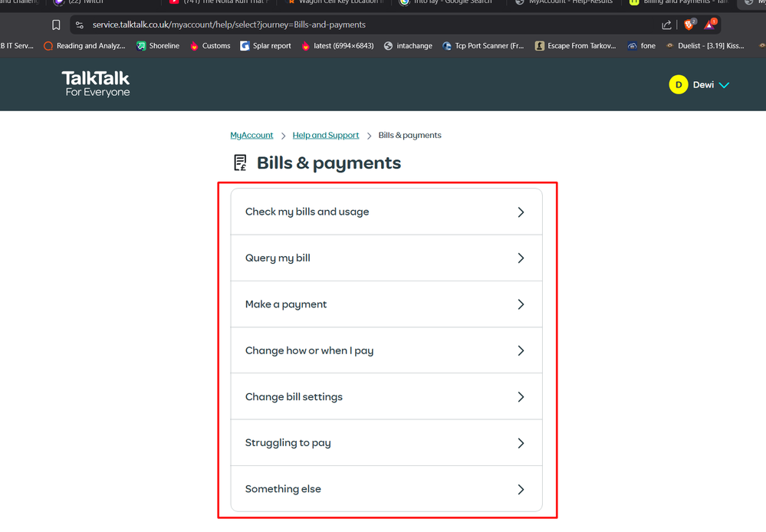Open the Brave Shields lion icon
766x532 pixels.
(x=689, y=25)
